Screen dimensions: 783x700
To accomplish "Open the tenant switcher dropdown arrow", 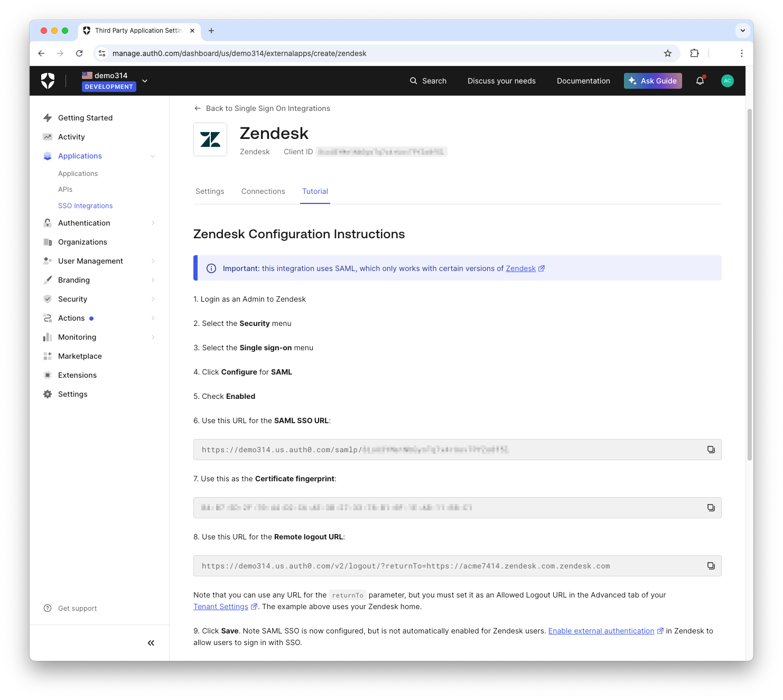I will pos(145,81).
